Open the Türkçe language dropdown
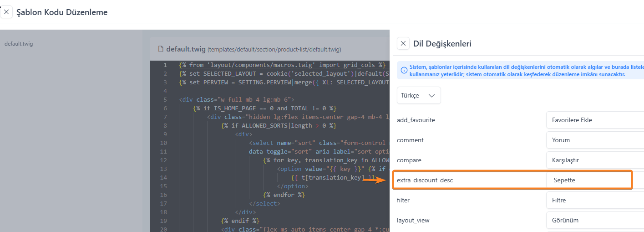Image resolution: width=644 pixels, height=232 pixels. pos(418,96)
